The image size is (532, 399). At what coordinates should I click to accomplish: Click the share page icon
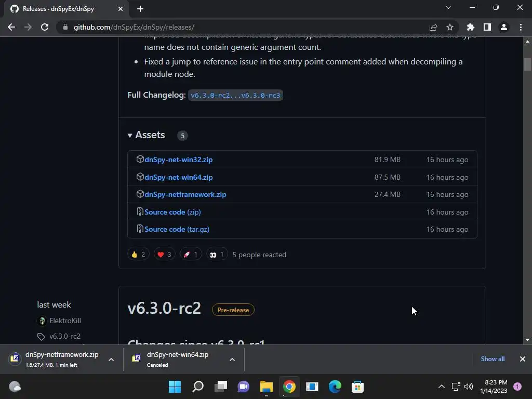click(x=433, y=27)
